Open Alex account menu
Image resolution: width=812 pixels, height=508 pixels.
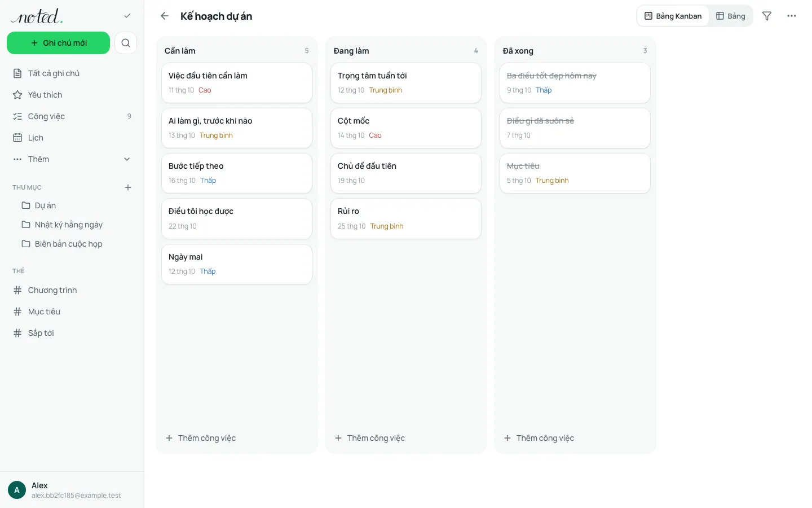[x=72, y=490]
